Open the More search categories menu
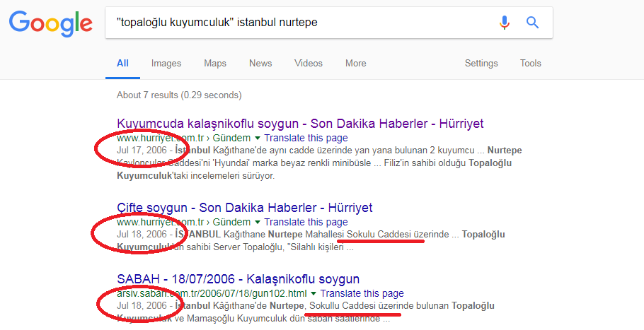644x330 pixels. click(x=356, y=63)
